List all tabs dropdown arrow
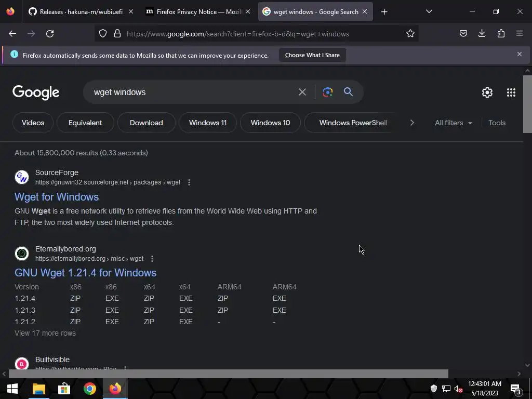Image resolution: width=532 pixels, height=399 pixels. (x=429, y=11)
